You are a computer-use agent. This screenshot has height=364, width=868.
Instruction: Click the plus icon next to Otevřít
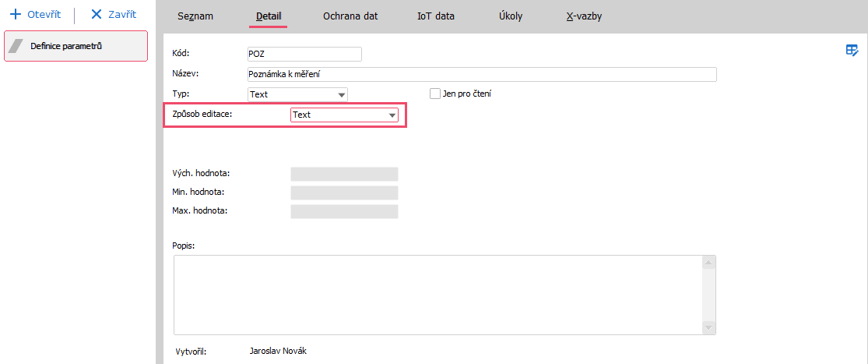coord(15,15)
